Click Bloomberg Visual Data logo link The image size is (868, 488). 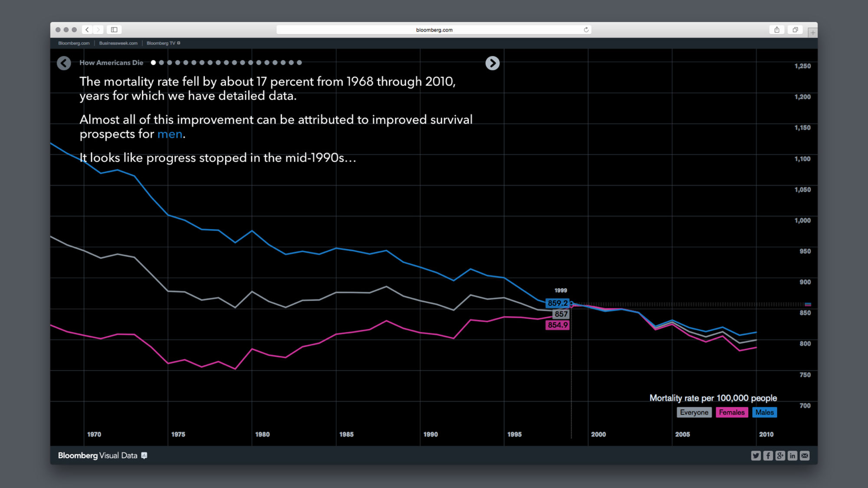98,455
